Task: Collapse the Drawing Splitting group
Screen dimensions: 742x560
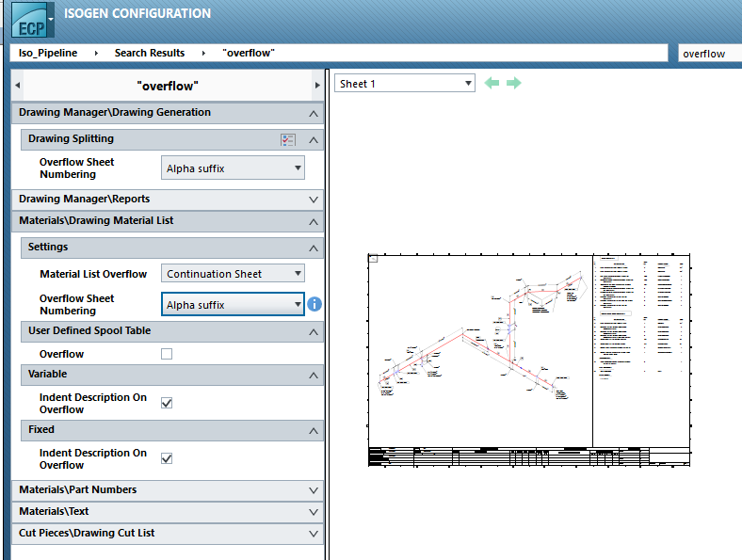Action: pyautogui.click(x=314, y=140)
